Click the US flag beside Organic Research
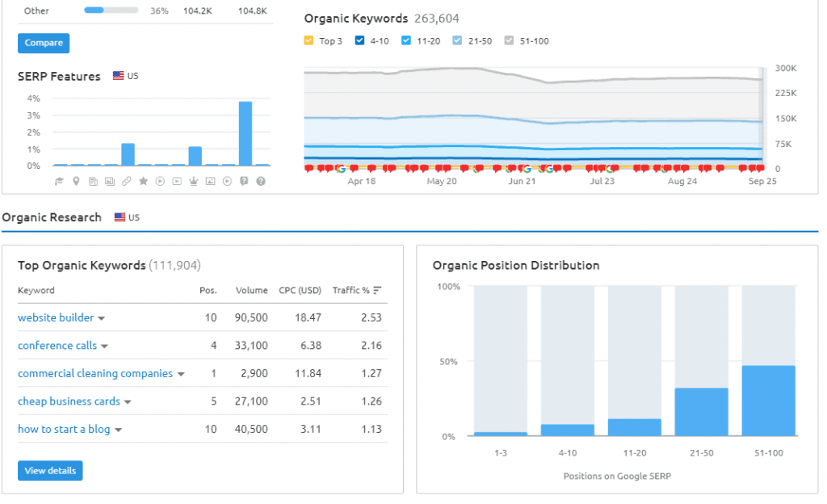 [120, 216]
